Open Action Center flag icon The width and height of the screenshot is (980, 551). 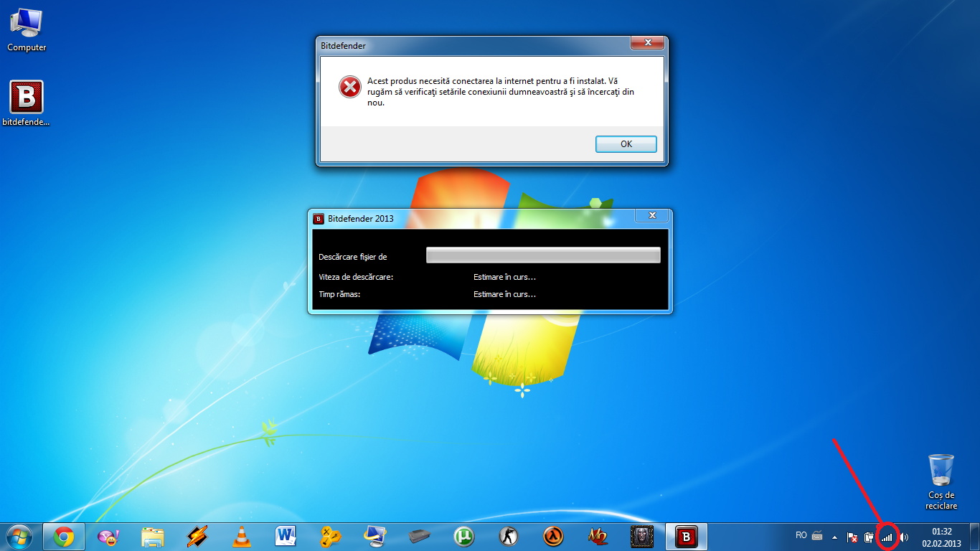(x=852, y=537)
